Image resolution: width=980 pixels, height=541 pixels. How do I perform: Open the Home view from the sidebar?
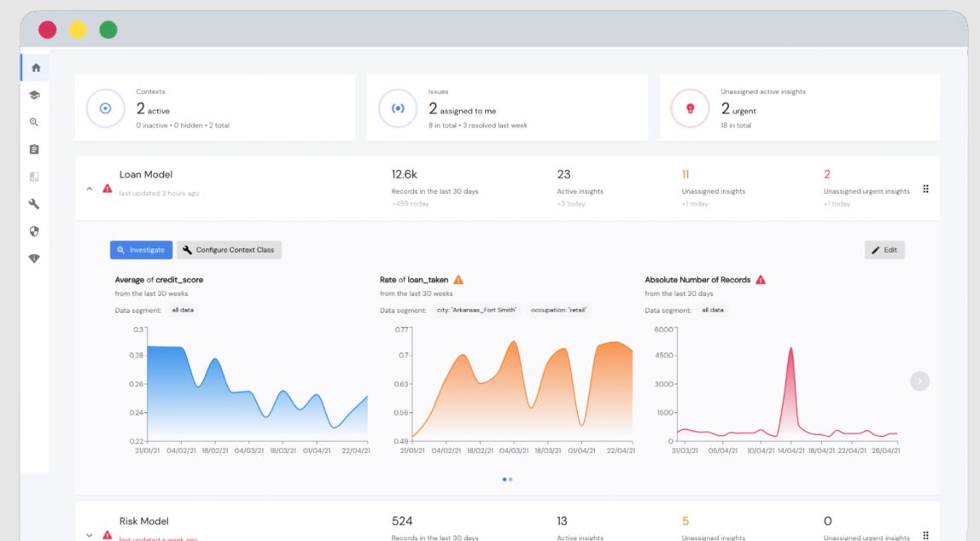point(34,67)
